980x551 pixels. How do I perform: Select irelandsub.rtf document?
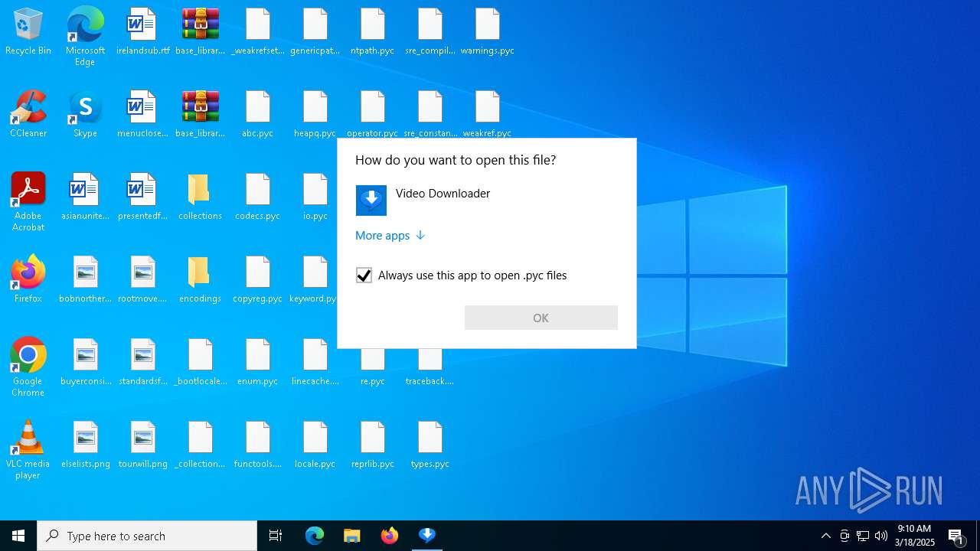[143, 32]
